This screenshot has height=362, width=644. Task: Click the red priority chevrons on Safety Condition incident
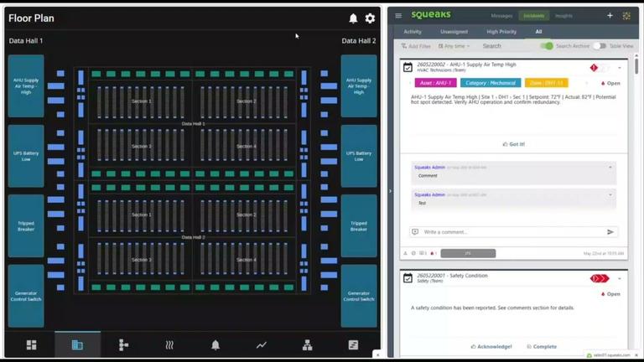[600, 279]
